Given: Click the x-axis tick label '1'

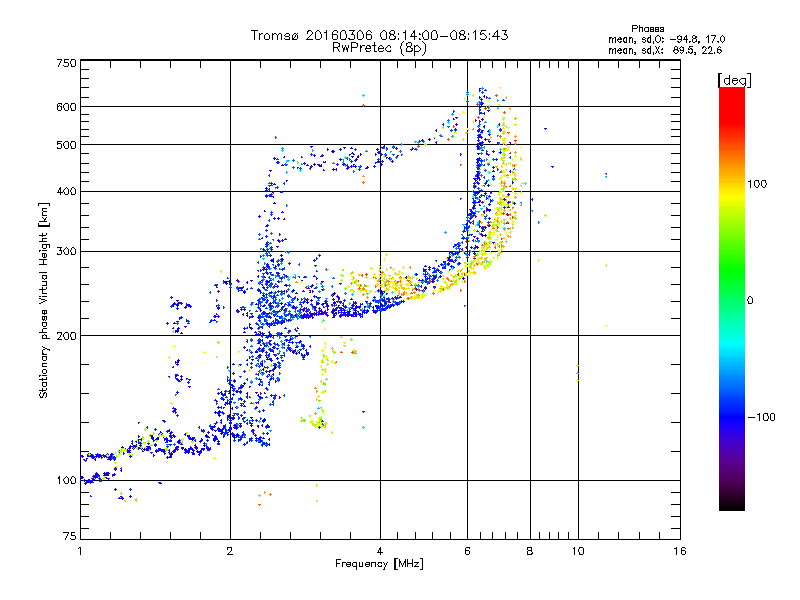Looking at the screenshot, I should click(80, 551).
